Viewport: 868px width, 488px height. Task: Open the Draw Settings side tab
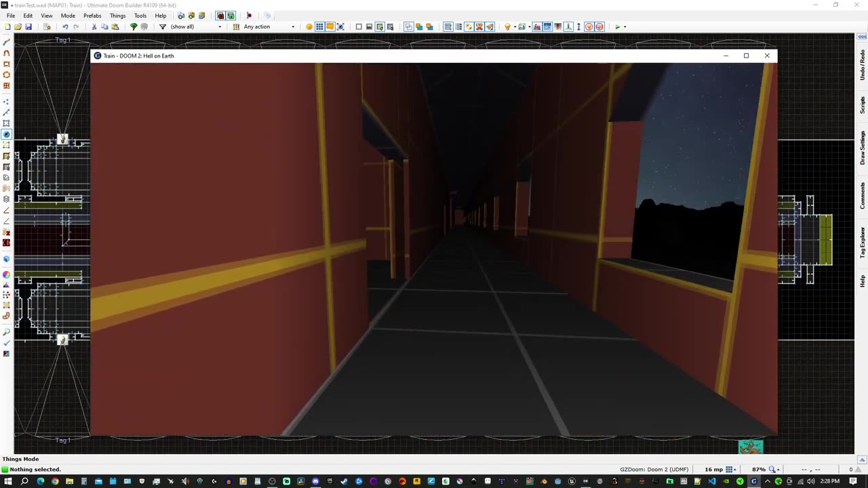(x=863, y=148)
